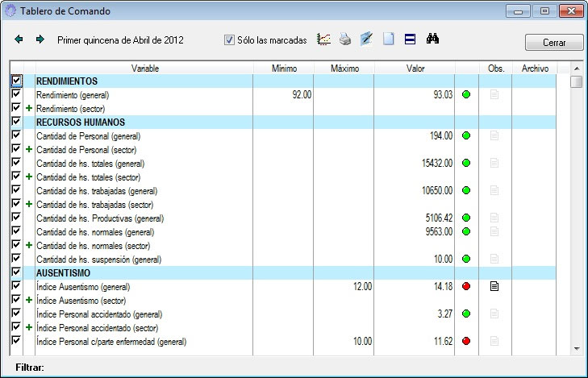Click the blank document icon in toolbar

click(x=388, y=39)
